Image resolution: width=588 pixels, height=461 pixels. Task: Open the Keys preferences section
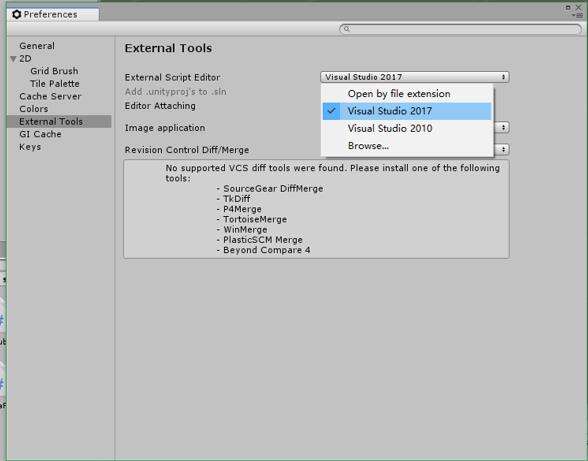point(30,147)
